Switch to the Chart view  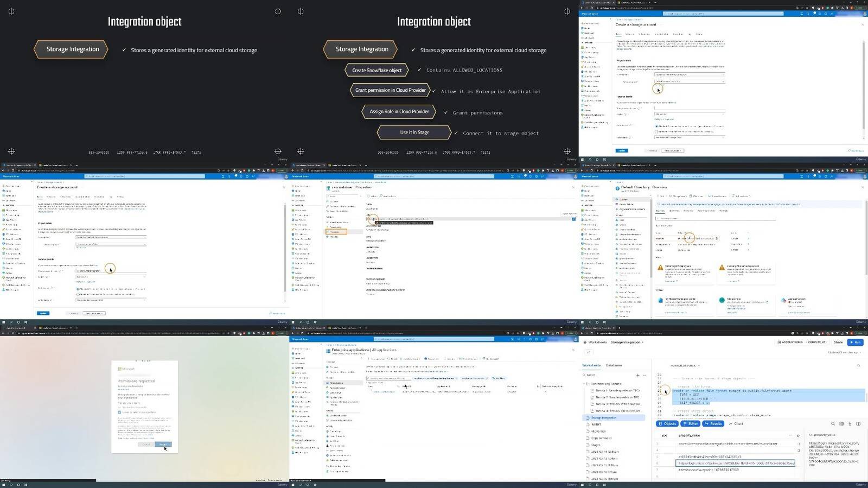(x=736, y=423)
